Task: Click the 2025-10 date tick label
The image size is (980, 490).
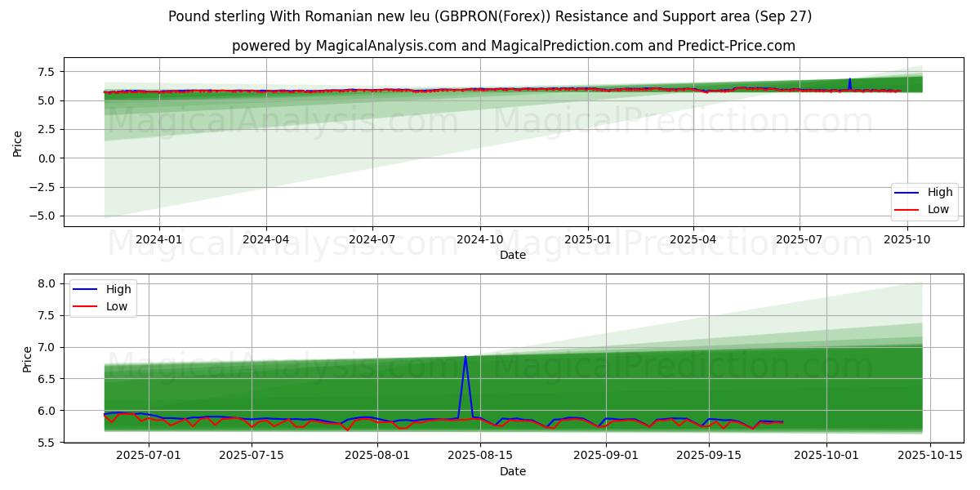Action: 906,240
